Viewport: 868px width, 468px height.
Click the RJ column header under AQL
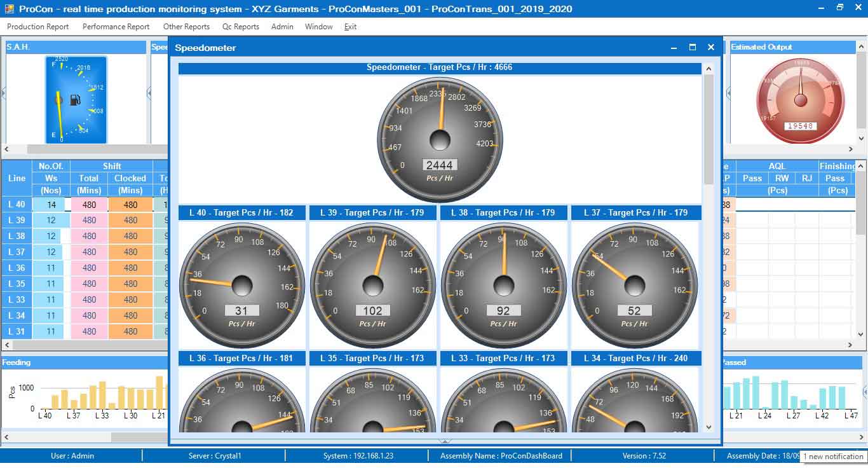tap(807, 178)
